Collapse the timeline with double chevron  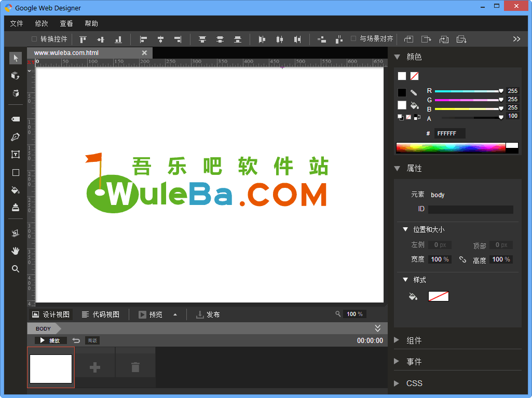coord(378,328)
